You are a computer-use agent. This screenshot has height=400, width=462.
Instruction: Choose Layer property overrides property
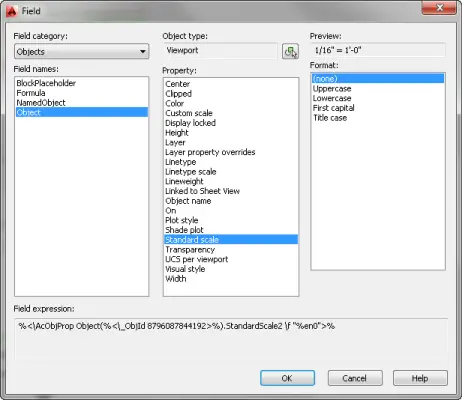click(x=210, y=152)
